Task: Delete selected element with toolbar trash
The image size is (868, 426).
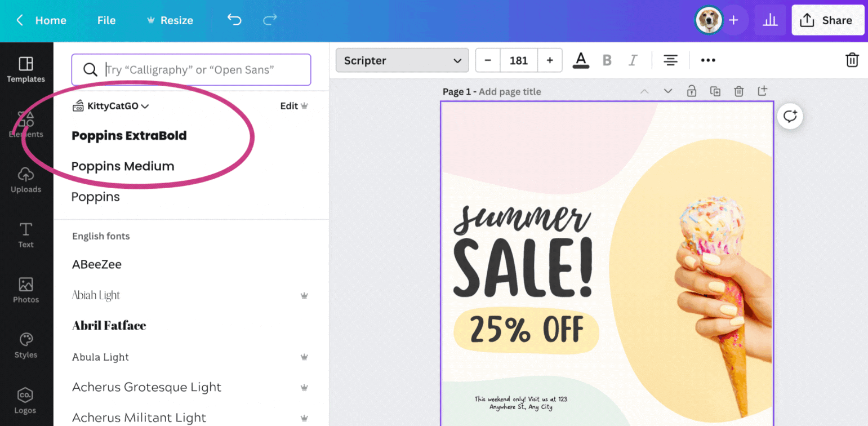Action: click(852, 60)
